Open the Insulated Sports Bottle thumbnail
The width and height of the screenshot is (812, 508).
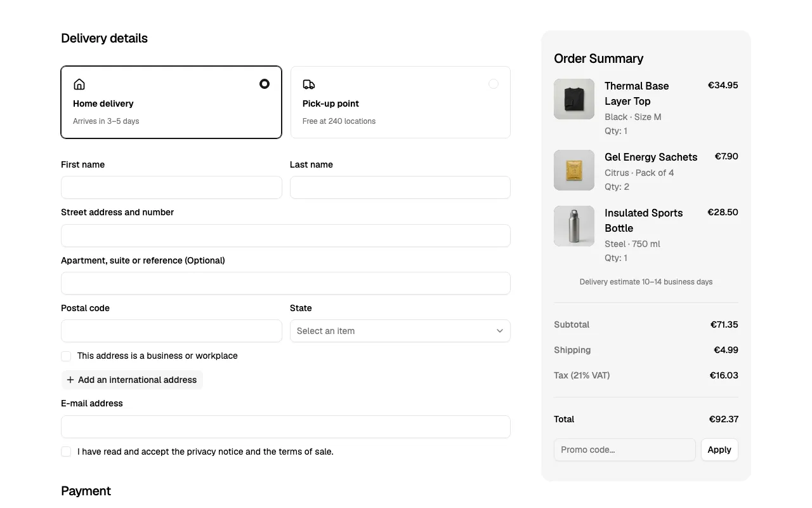[x=574, y=226]
